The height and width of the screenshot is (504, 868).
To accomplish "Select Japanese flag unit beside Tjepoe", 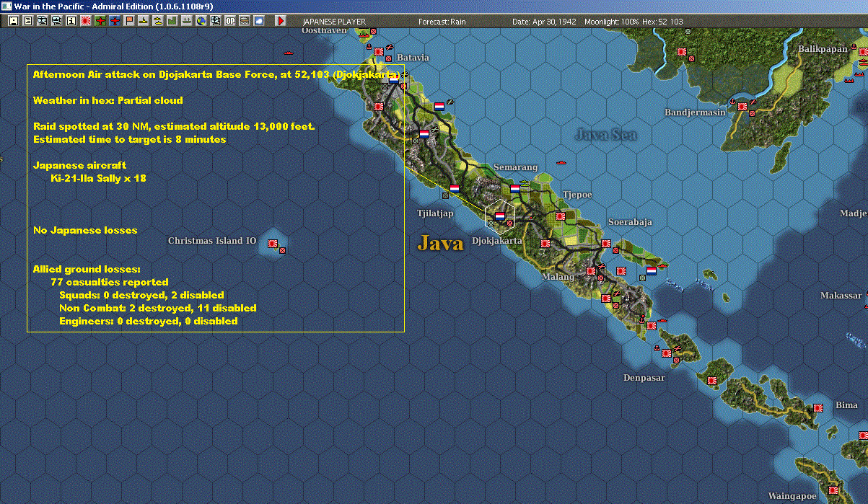I will (x=559, y=215).
